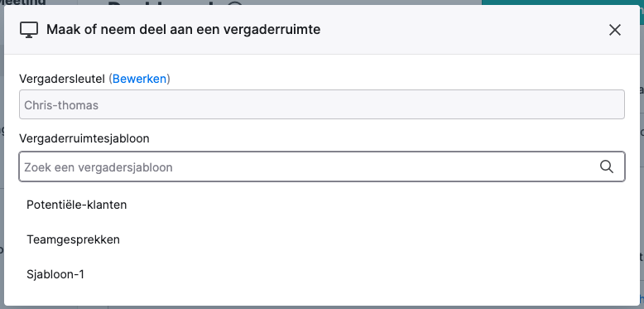Image resolution: width=644 pixels, height=309 pixels.
Task: Click the Vergadersleutel label text
Action: coord(62,79)
